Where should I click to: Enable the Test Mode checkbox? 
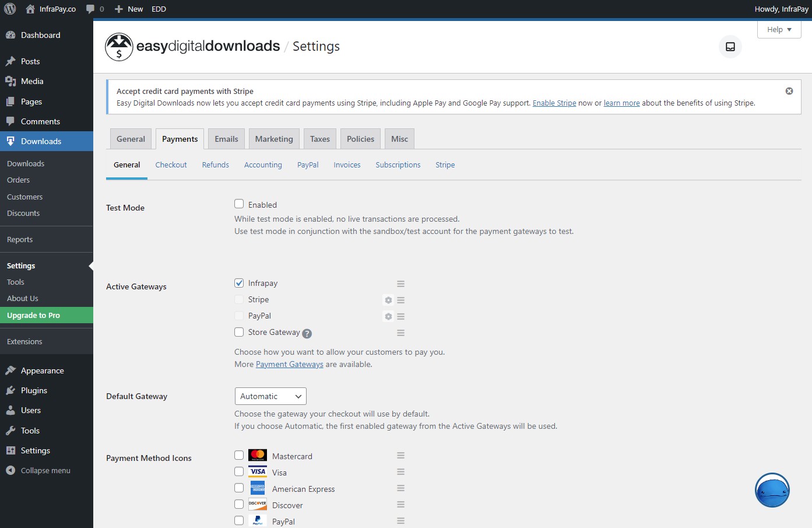pyautogui.click(x=239, y=204)
